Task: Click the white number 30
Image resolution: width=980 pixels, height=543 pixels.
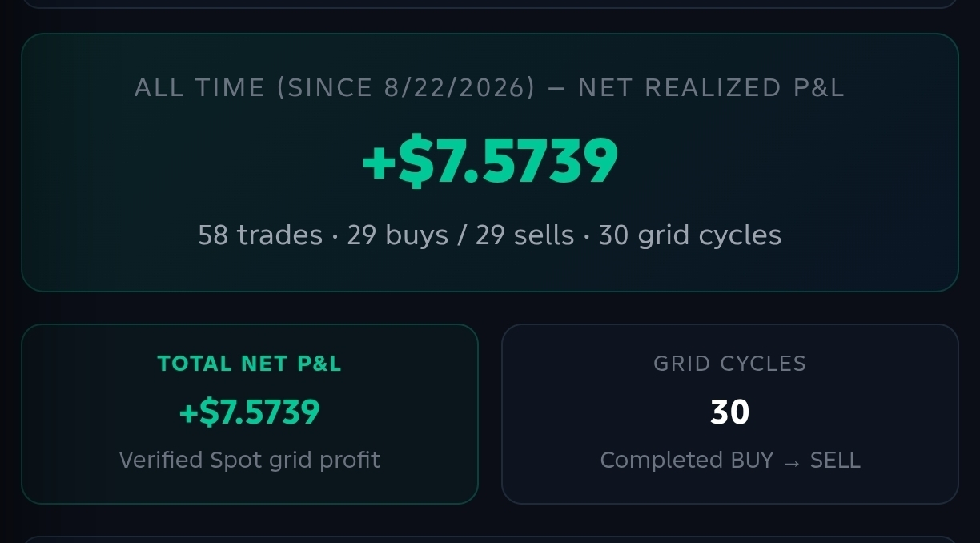Action: 730,412
